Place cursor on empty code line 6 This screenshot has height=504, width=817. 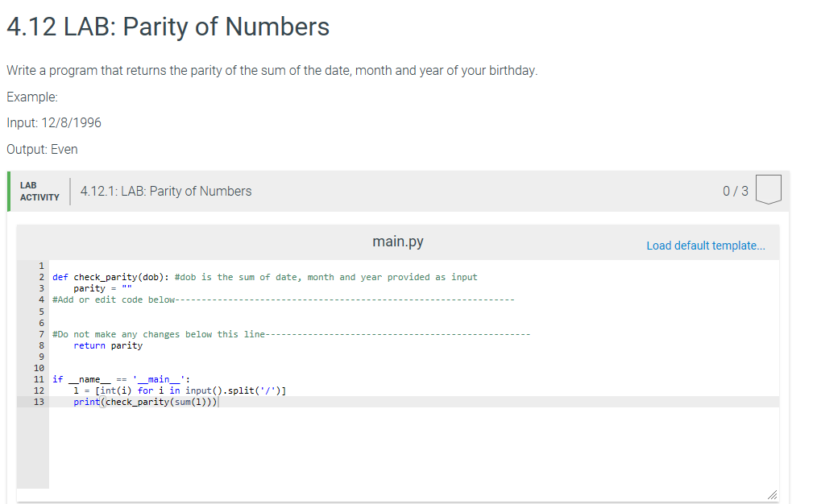coord(414,323)
